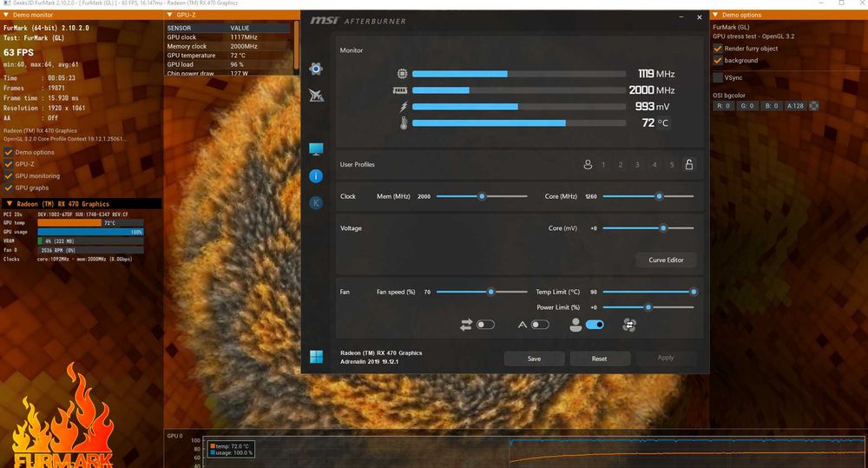Screen dimensions: 868x468
Task: Collapse the Demo monitor panel
Action: (5, 15)
